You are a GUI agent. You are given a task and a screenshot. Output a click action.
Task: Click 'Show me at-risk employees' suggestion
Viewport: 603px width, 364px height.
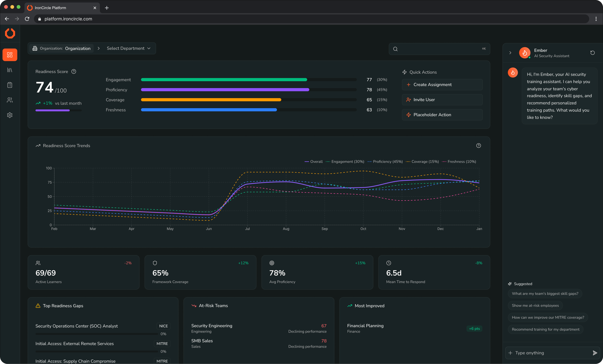(535, 305)
